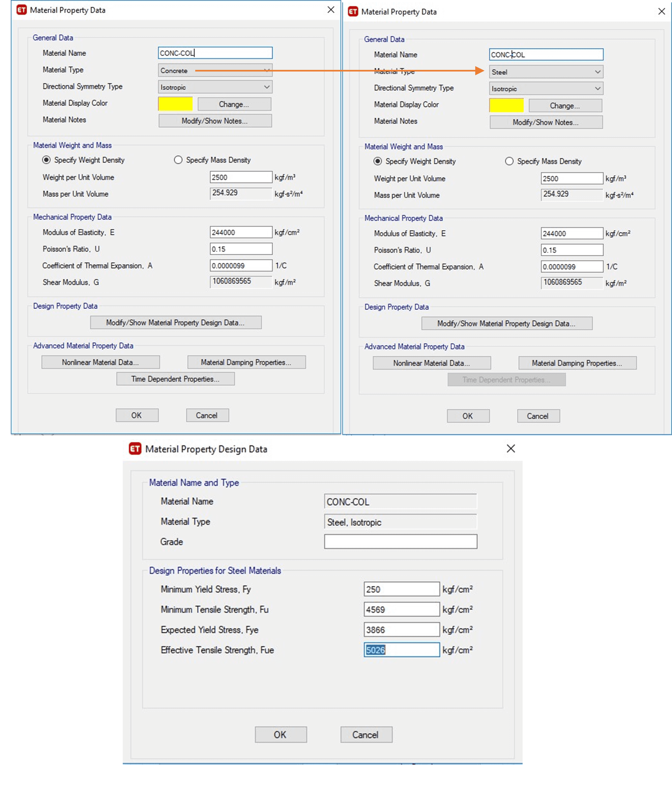Open Modify/Show Material Property Design Data in right window
This screenshot has width=672, height=800.
pos(507,323)
